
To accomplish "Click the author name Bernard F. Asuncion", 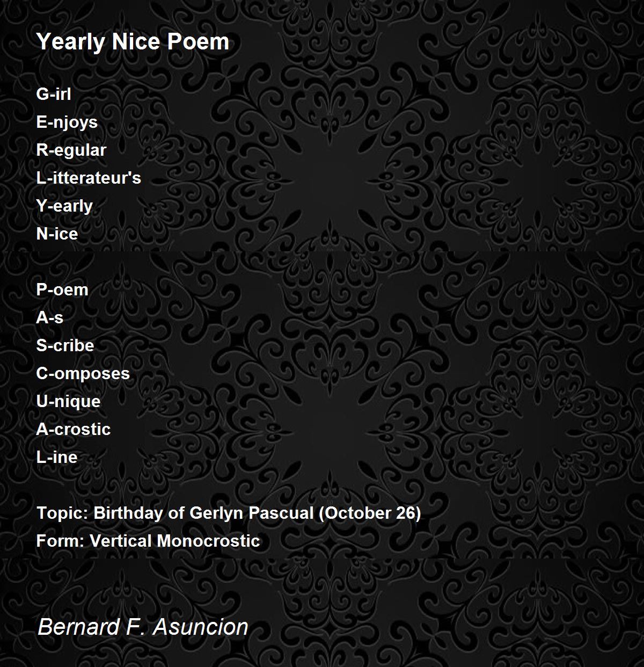I will click(x=143, y=627).
